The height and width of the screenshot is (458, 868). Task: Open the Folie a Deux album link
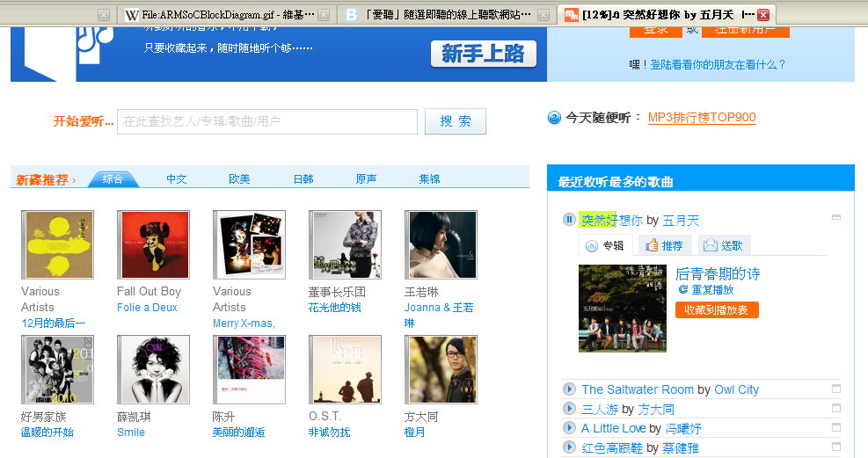147,308
